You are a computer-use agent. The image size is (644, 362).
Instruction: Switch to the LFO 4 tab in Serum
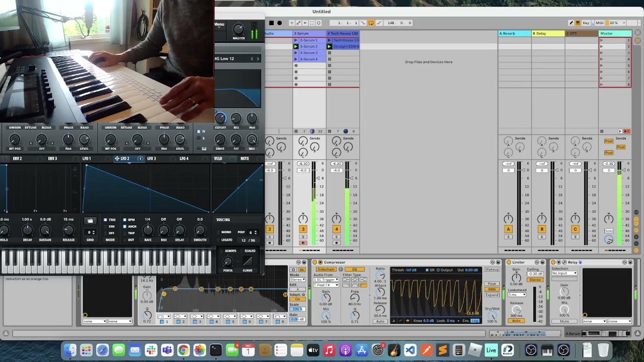[184, 158]
